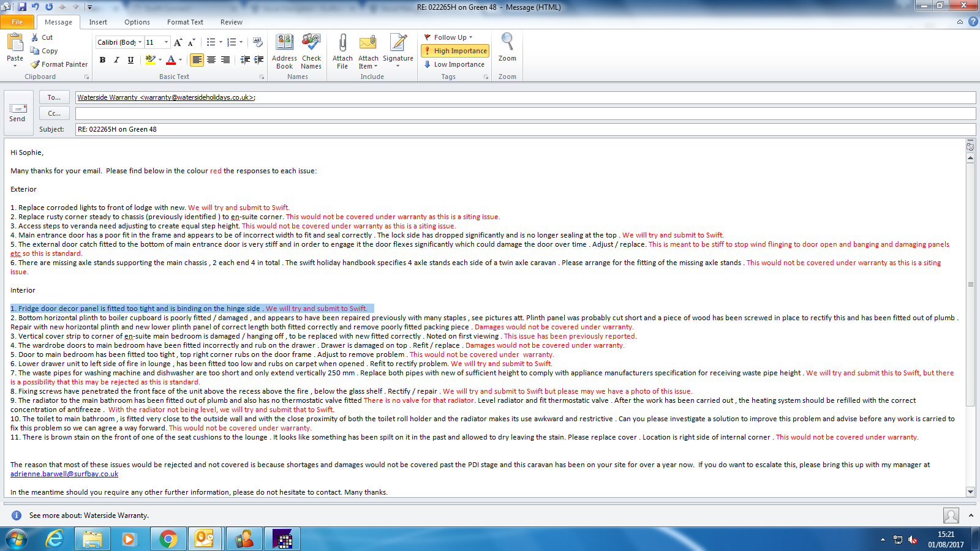Apply the yellow text highlight color
980x551 pixels.
coord(150,59)
